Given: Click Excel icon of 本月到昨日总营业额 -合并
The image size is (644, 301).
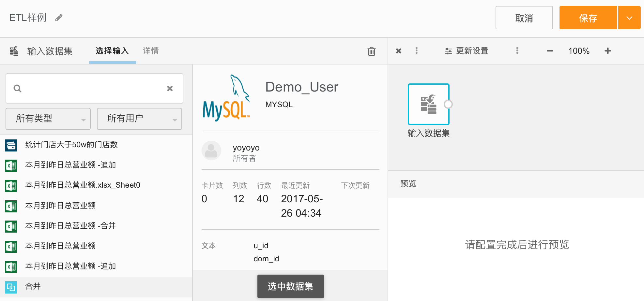Looking at the screenshot, I should (x=11, y=226).
